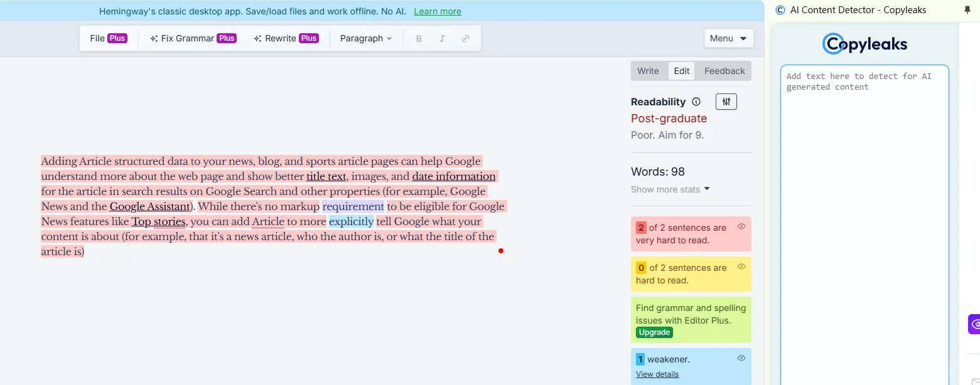Click the date information link

click(x=454, y=176)
